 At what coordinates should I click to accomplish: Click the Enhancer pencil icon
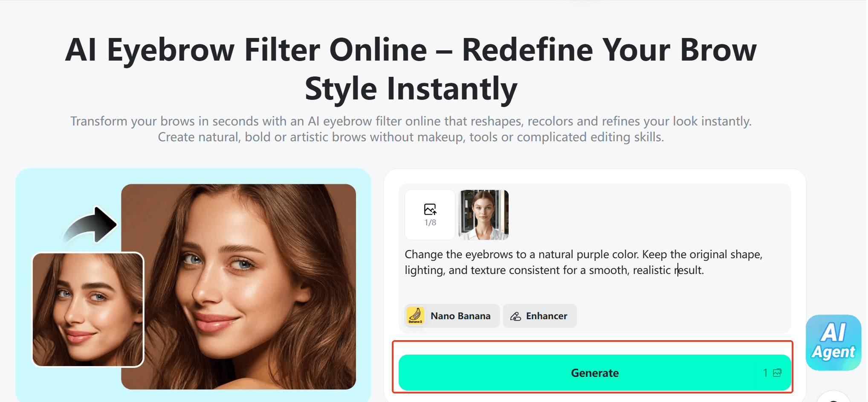tap(516, 316)
